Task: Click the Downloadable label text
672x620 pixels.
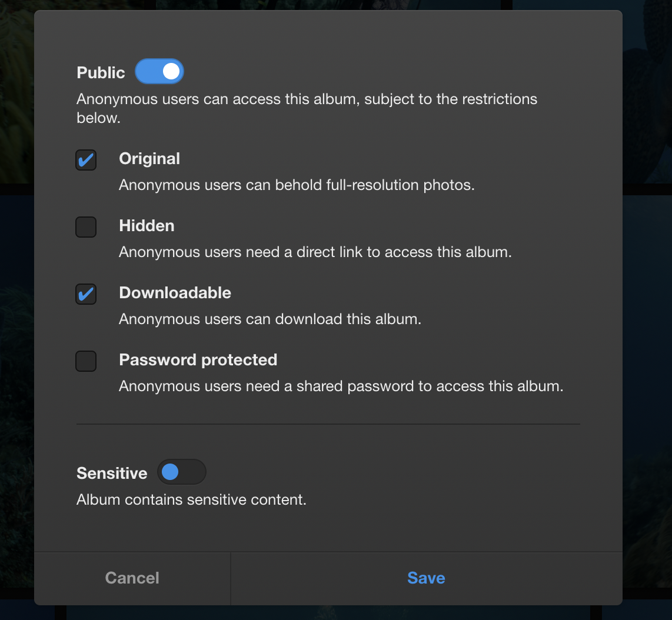Action: [175, 292]
